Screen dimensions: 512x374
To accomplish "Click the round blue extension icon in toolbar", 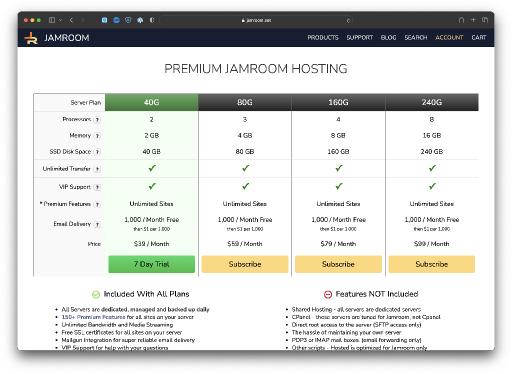I will pos(116,20).
